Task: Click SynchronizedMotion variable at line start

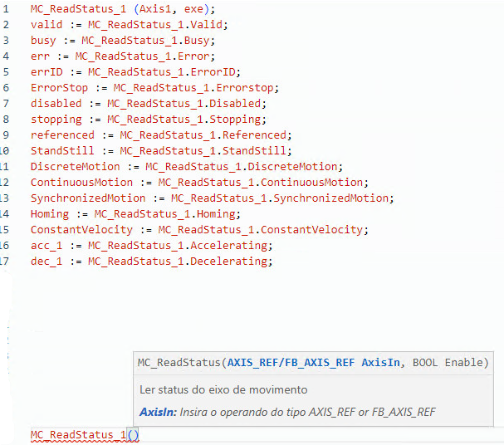Action: tap(87, 198)
